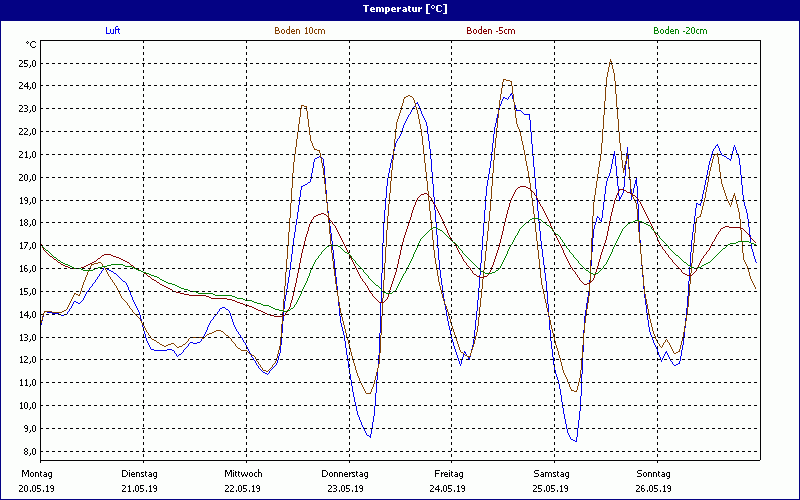Click the date label 26.05.19
The image size is (800, 500).
(x=654, y=489)
